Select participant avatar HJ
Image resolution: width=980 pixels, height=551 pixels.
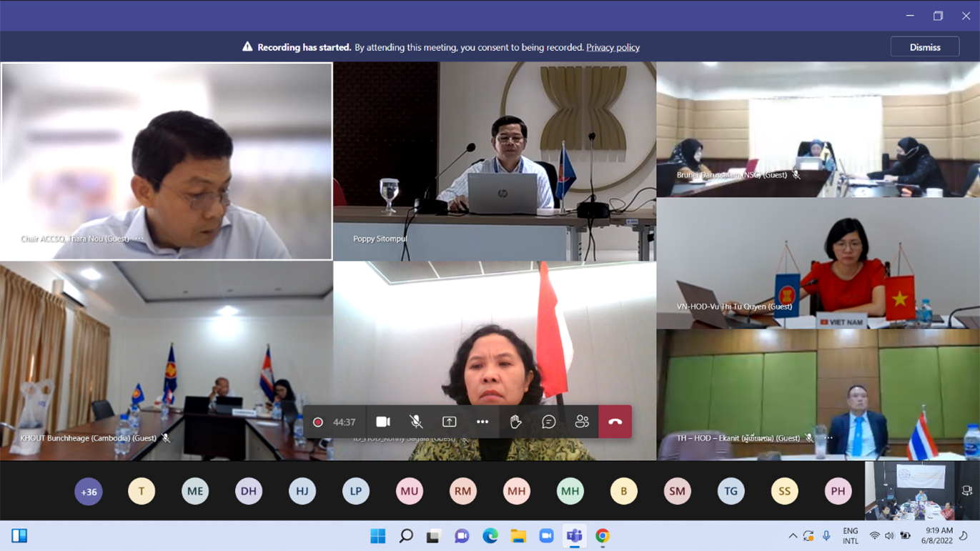coord(302,491)
